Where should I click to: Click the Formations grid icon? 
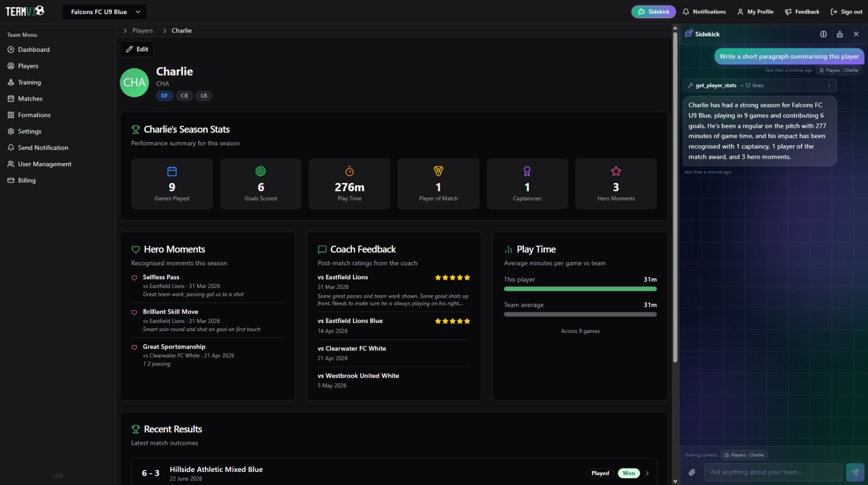tap(11, 115)
